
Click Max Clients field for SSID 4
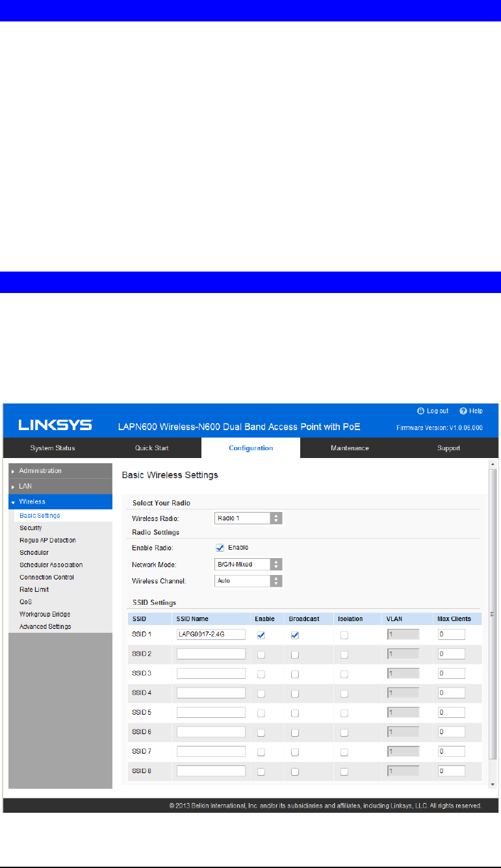452,693
